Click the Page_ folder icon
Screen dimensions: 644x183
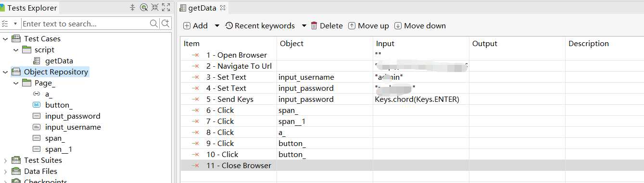click(x=26, y=83)
